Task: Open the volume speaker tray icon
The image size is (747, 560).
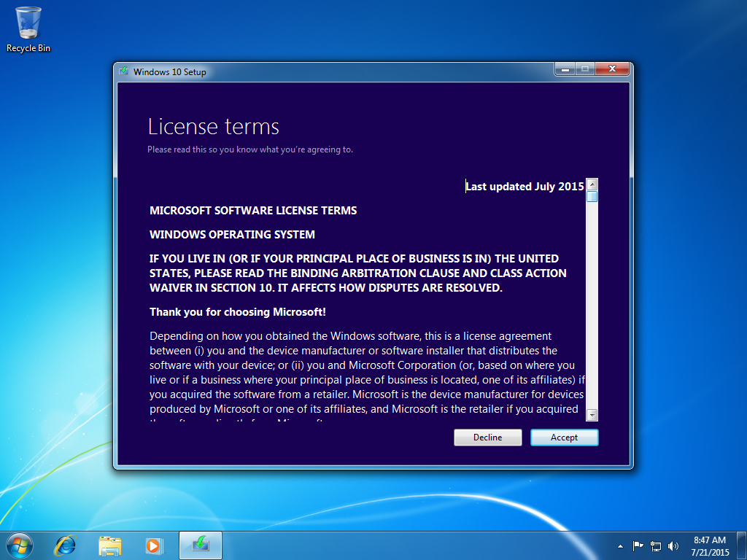Action: point(673,546)
